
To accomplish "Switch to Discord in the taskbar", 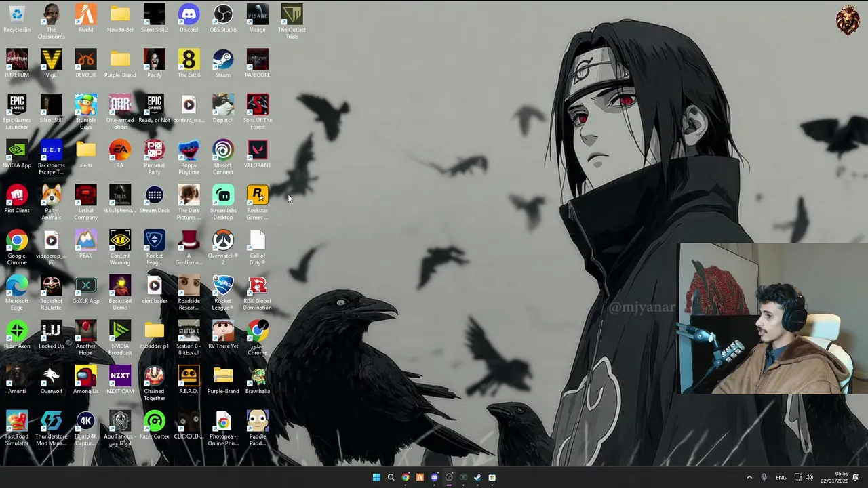I will coord(435,477).
